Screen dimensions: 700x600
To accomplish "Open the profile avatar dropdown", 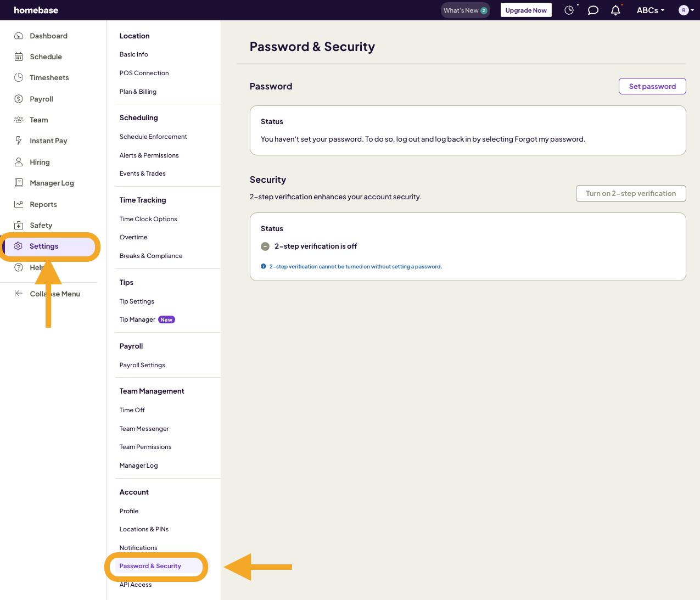I will (685, 9).
